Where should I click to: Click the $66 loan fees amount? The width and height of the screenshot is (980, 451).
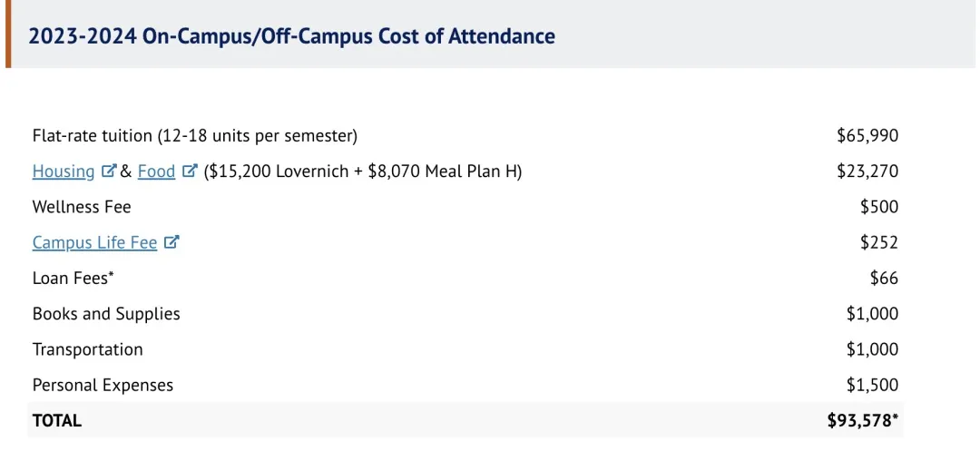884,278
